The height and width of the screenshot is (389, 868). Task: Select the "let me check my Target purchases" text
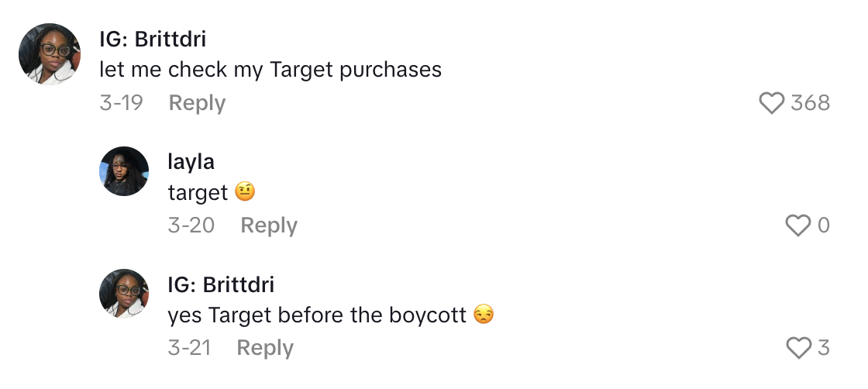pos(270,70)
